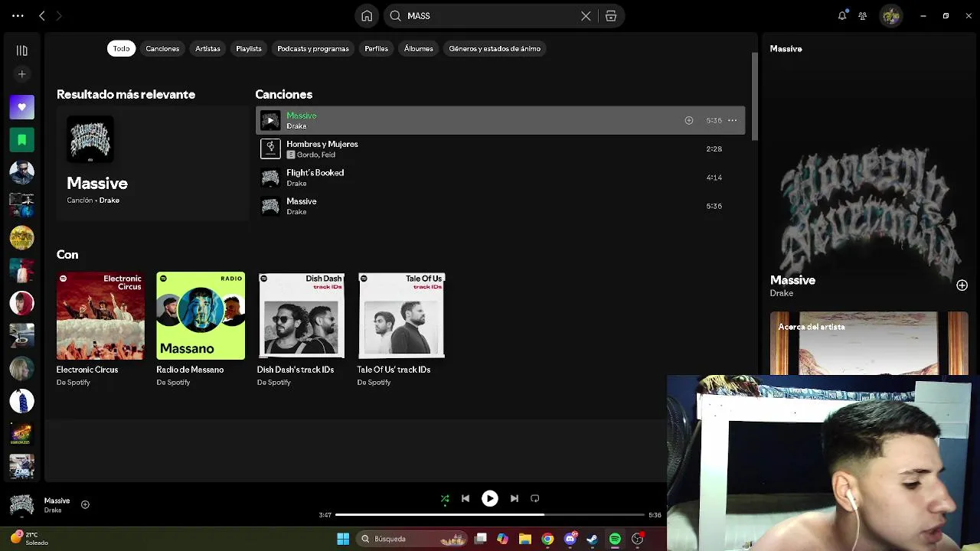Select Podcasts y programas filter
Screen dimensions: 980x551
(312, 48)
